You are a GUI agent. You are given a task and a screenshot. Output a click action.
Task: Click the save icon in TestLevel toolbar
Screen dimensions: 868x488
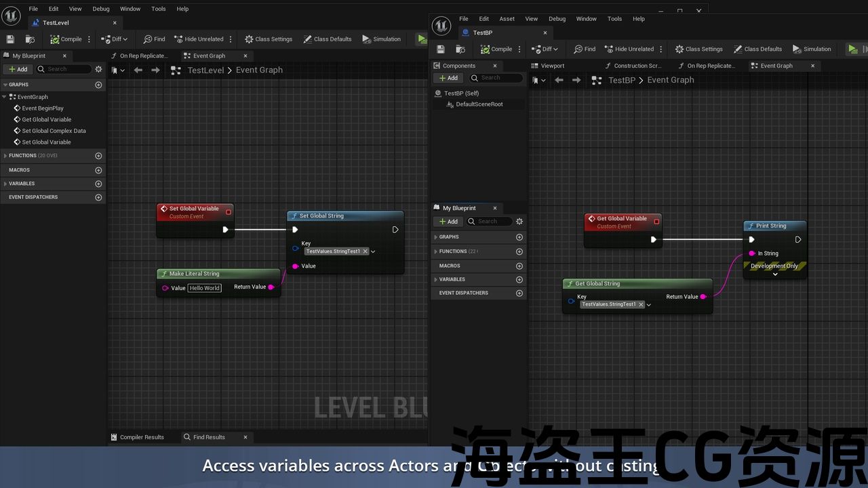10,39
